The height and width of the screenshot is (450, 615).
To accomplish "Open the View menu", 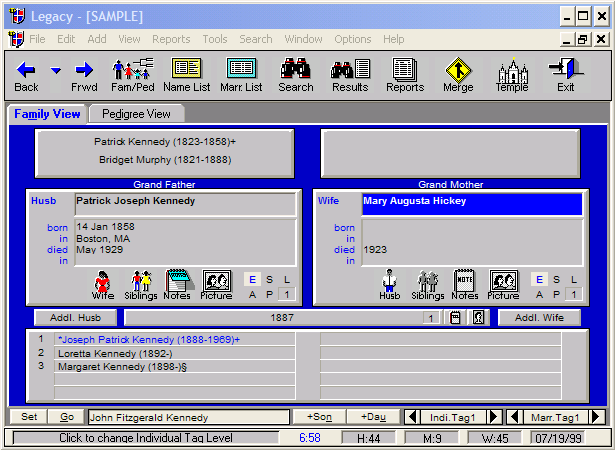I will click(x=129, y=39).
